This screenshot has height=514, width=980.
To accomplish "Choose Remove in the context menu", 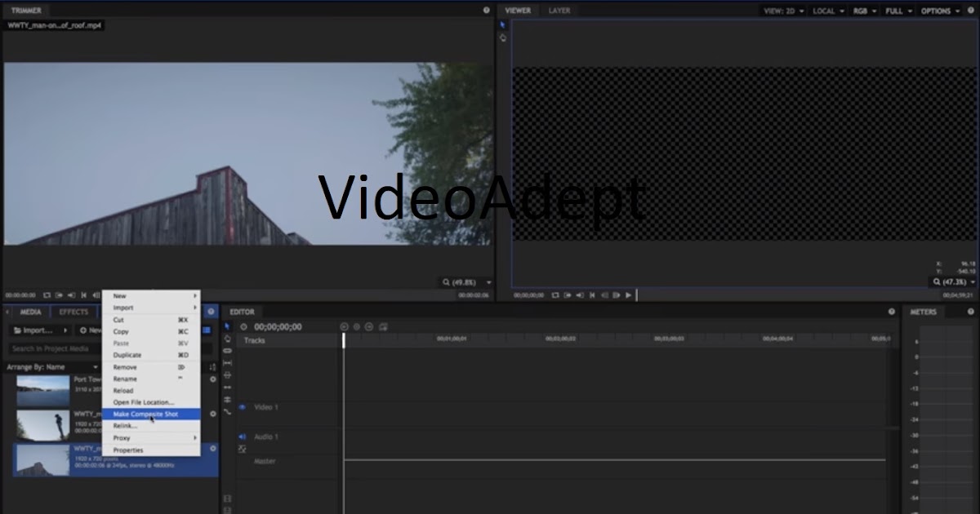I will tap(151, 367).
